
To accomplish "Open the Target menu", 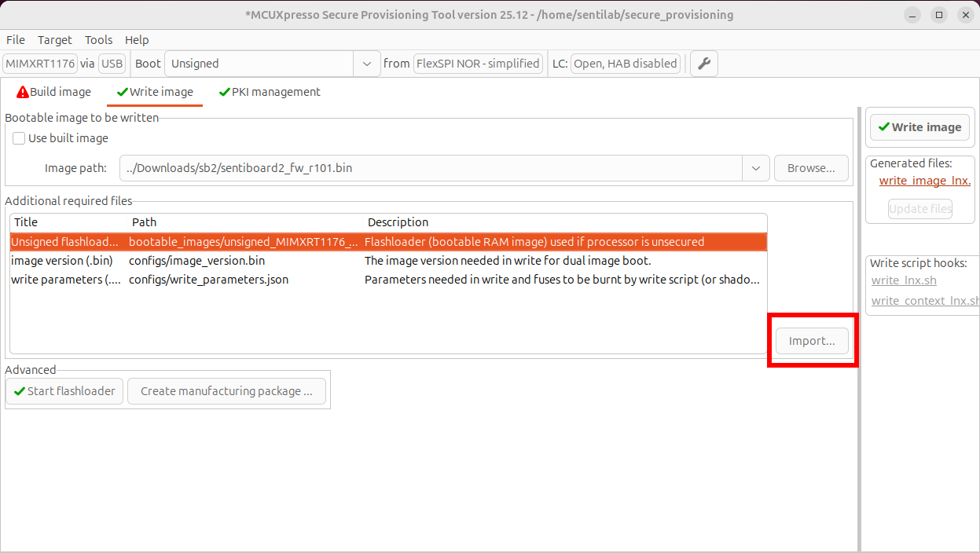I will (x=54, y=40).
